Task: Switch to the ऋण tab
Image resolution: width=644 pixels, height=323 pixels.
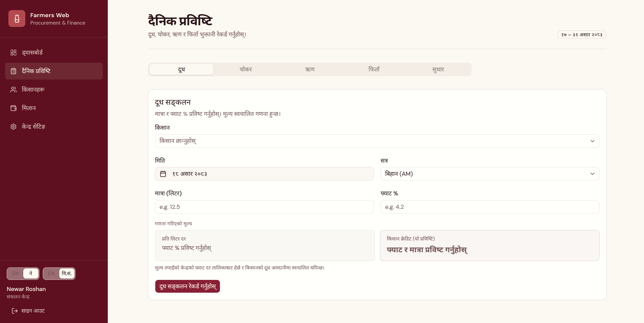Action: click(310, 69)
